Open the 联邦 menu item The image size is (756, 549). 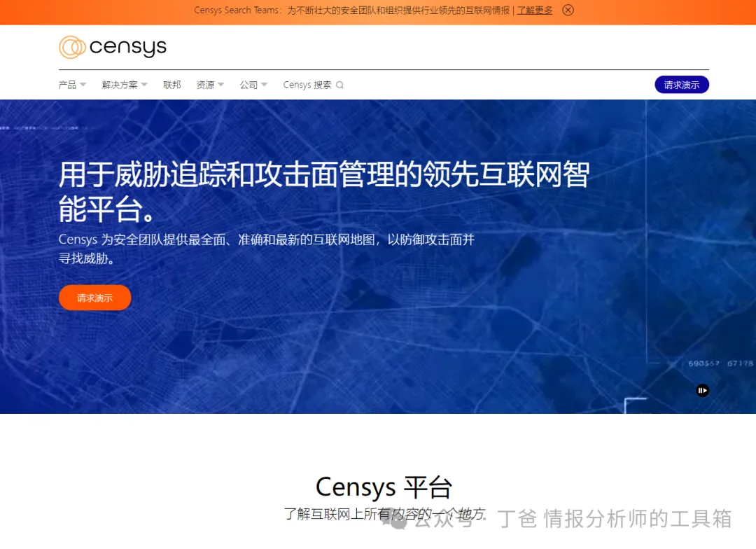click(x=171, y=85)
